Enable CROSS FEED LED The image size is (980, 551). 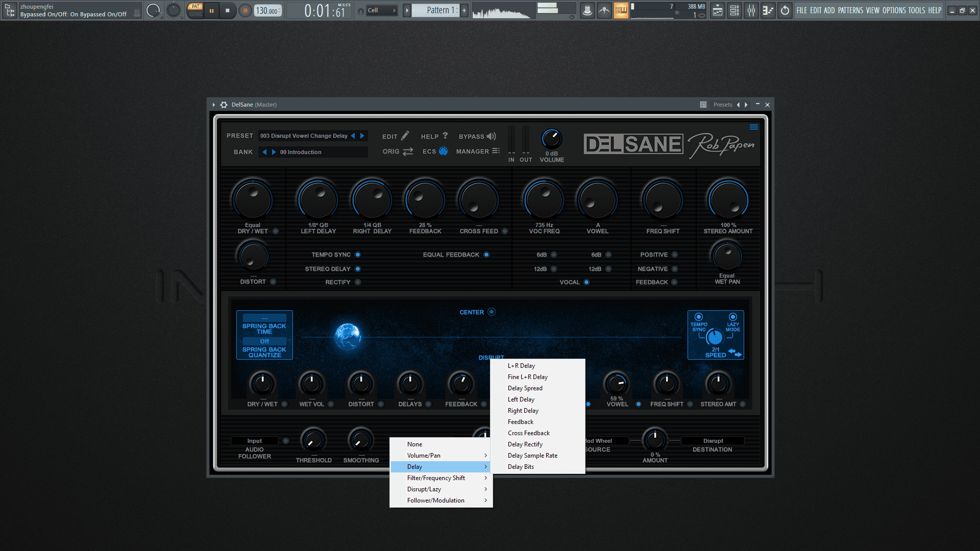click(x=505, y=231)
